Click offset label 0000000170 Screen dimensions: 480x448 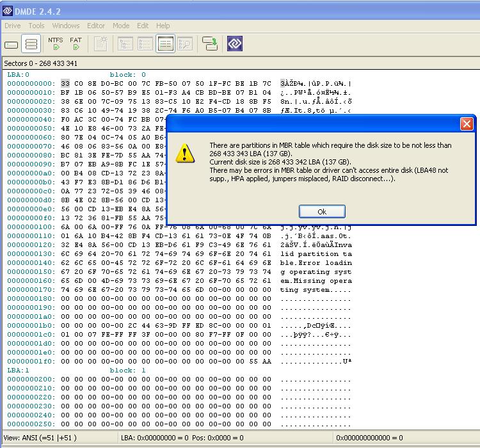[x=31, y=290]
